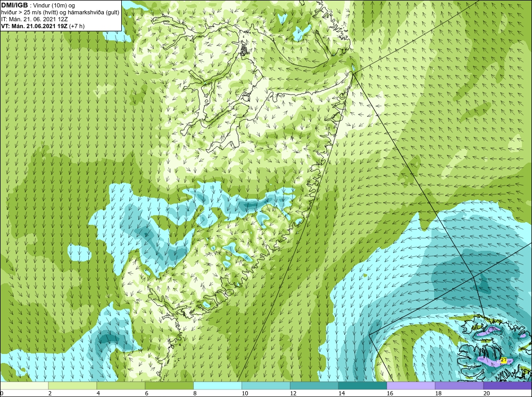Click the 8–10 m/s light cyan swatch

218,385
